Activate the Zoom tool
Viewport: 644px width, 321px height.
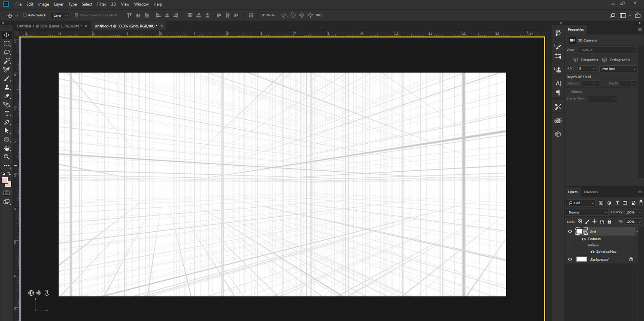pyautogui.click(x=6, y=157)
